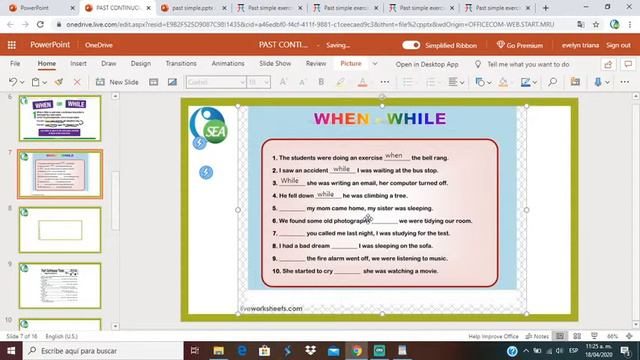Open the File menu

15,64
